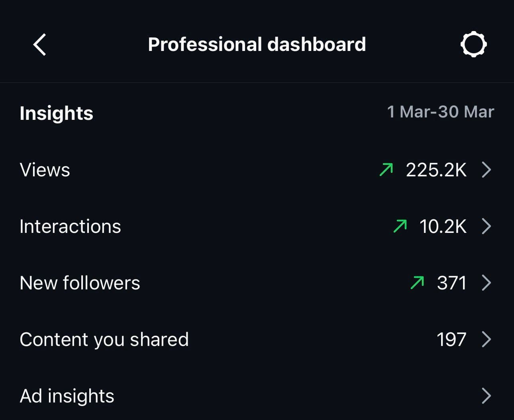Tap the back arrow icon
The height and width of the screenshot is (420, 514).
[39, 44]
